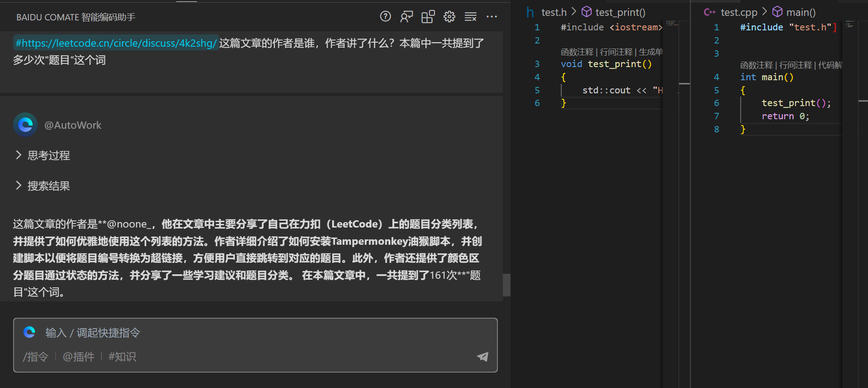The image size is (868, 388).
Task: Click the clear conversation list icon
Action: tap(471, 17)
